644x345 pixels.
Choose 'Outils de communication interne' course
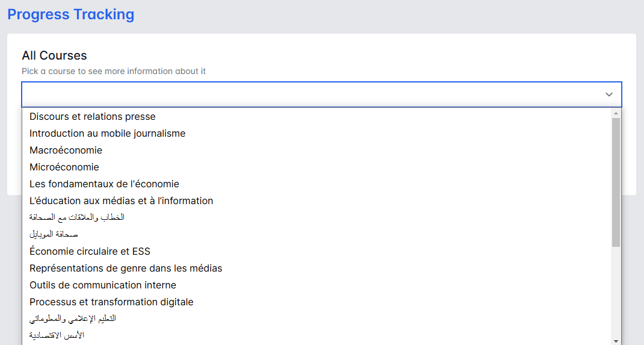(103, 285)
